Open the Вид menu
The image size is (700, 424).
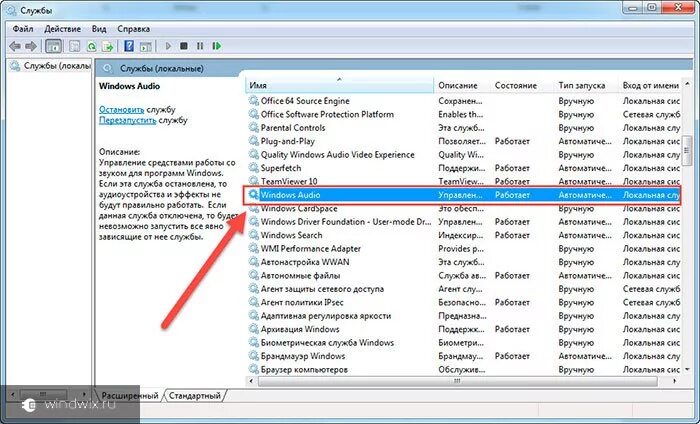click(99, 29)
